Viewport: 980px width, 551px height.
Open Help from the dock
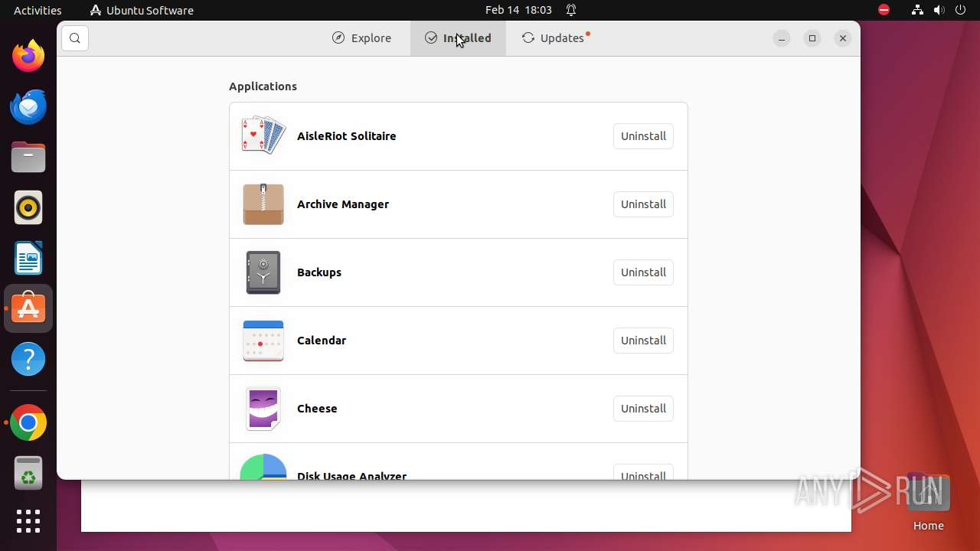point(28,359)
